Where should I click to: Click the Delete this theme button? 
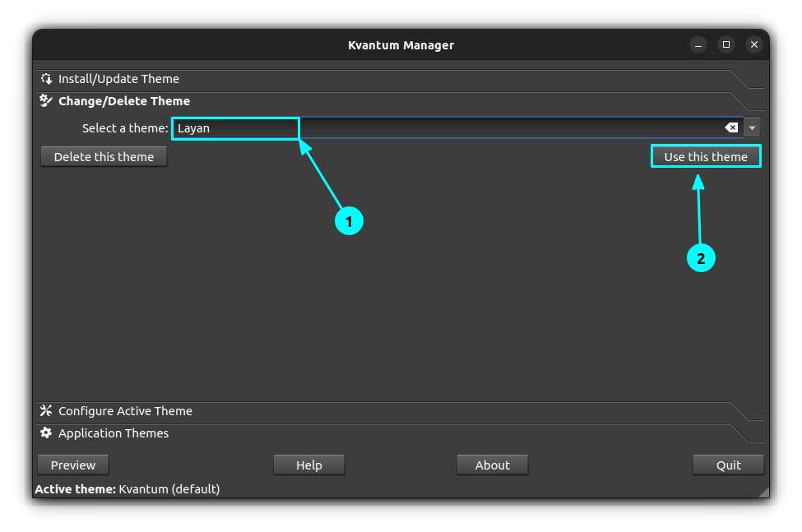click(103, 155)
